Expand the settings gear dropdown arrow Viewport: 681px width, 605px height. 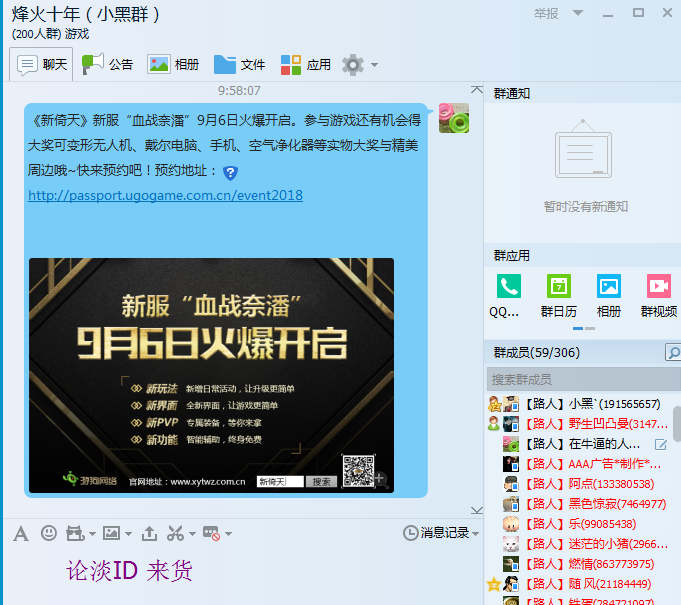pos(374,65)
